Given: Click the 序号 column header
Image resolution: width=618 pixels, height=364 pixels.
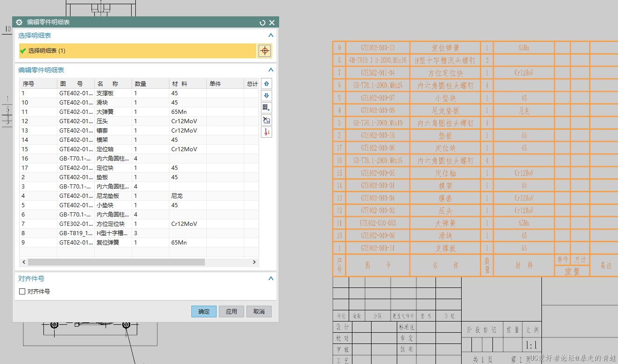Looking at the screenshot, I should coord(38,84).
